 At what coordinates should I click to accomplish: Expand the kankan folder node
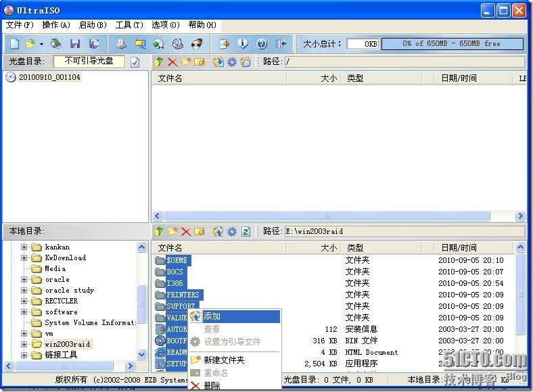(24, 247)
